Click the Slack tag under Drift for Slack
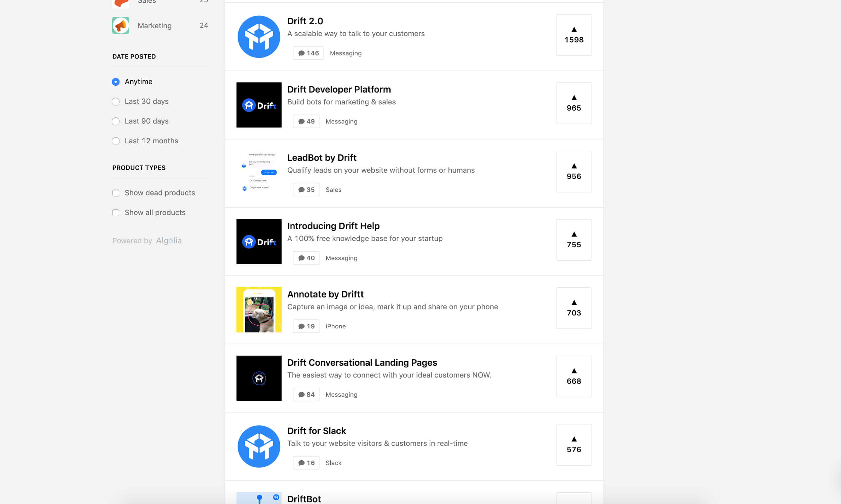 coord(333,463)
